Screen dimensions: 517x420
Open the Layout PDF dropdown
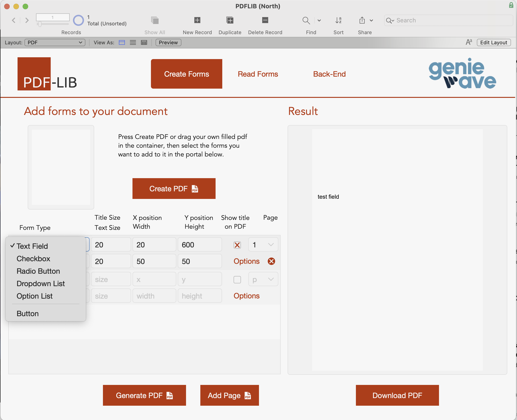(55, 43)
